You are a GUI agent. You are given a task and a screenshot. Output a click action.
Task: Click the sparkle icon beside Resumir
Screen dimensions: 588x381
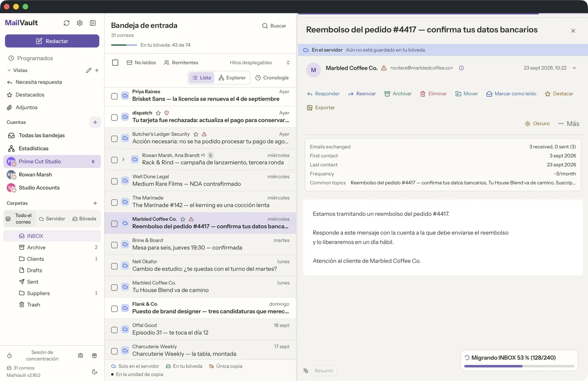(x=306, y=371)
